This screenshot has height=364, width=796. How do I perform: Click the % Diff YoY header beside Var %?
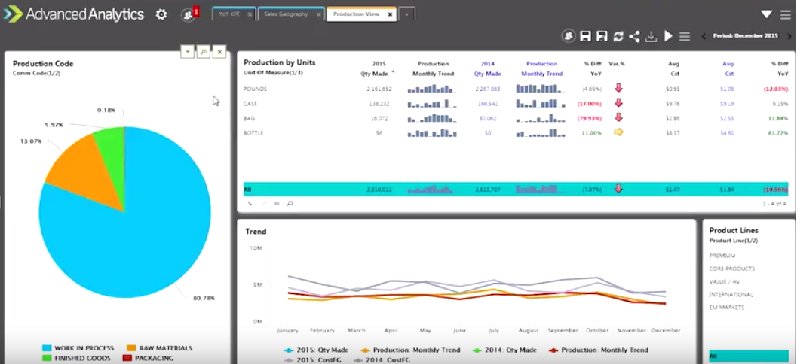592,69
